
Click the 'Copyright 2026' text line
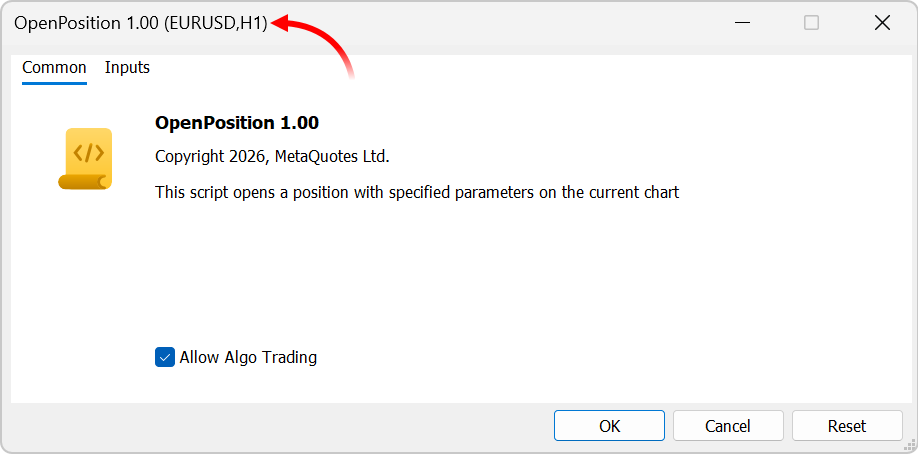pos(210,157)
